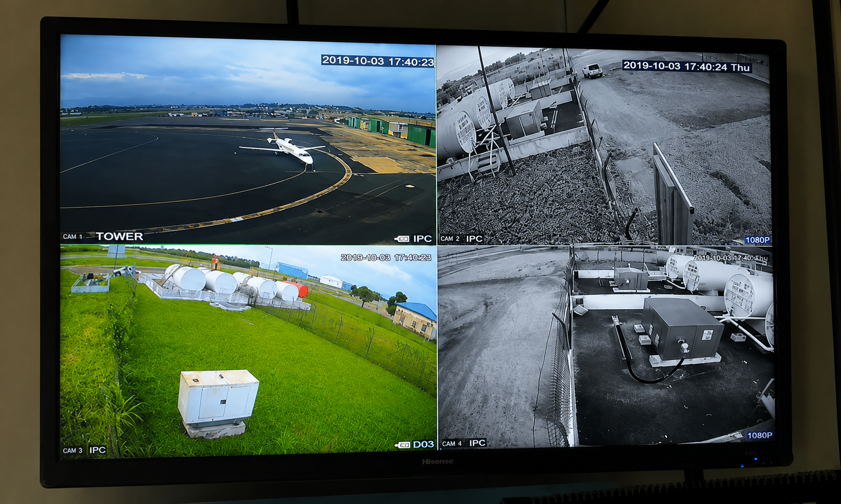Click the D03 label in CAM 3
Viewport: 841px width, 504px height.
click(x=424, y=444)
